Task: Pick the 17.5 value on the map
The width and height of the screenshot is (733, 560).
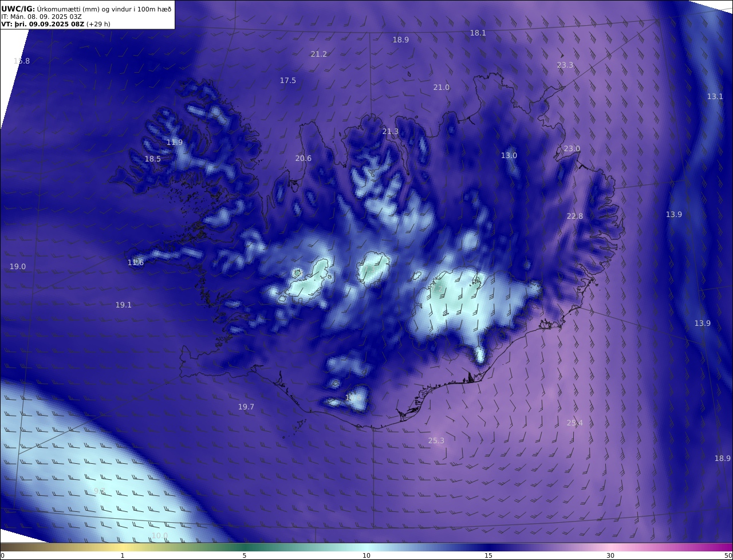Action: coord(288,80)
